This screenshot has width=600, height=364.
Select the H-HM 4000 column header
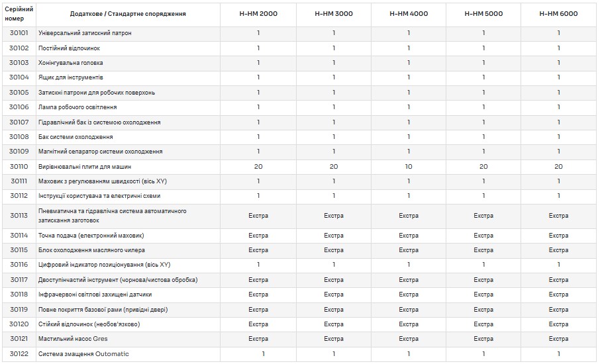[409, 13]
